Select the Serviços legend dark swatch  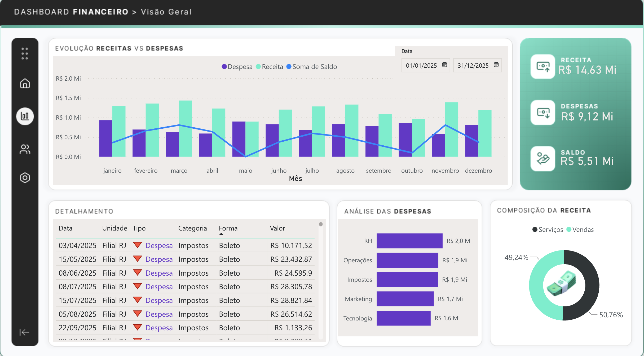(x=535, y=229)
